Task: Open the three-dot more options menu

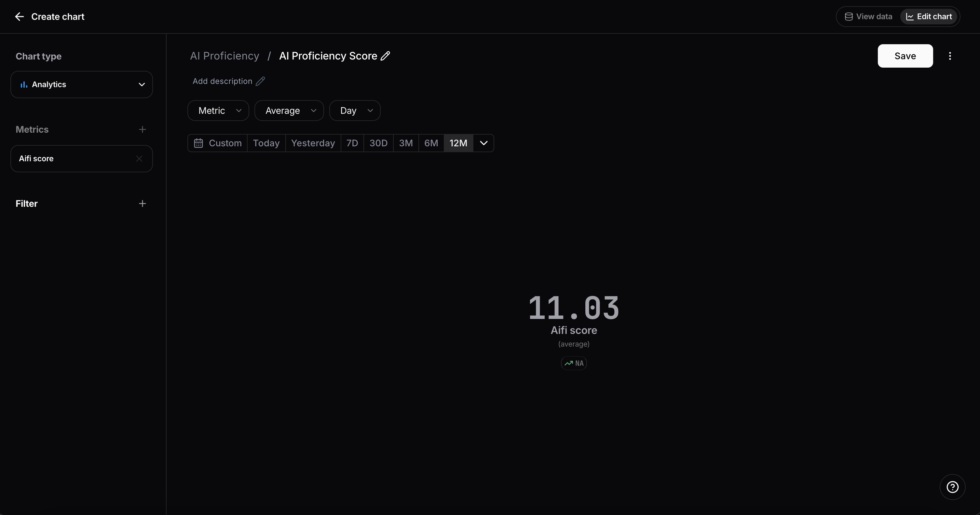Action: (x=950, y=56)
